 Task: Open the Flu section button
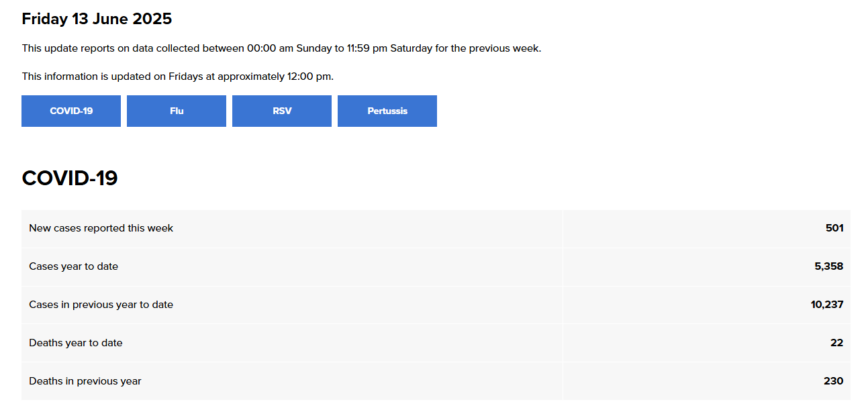pyautogui.click(x=177, y=111)
